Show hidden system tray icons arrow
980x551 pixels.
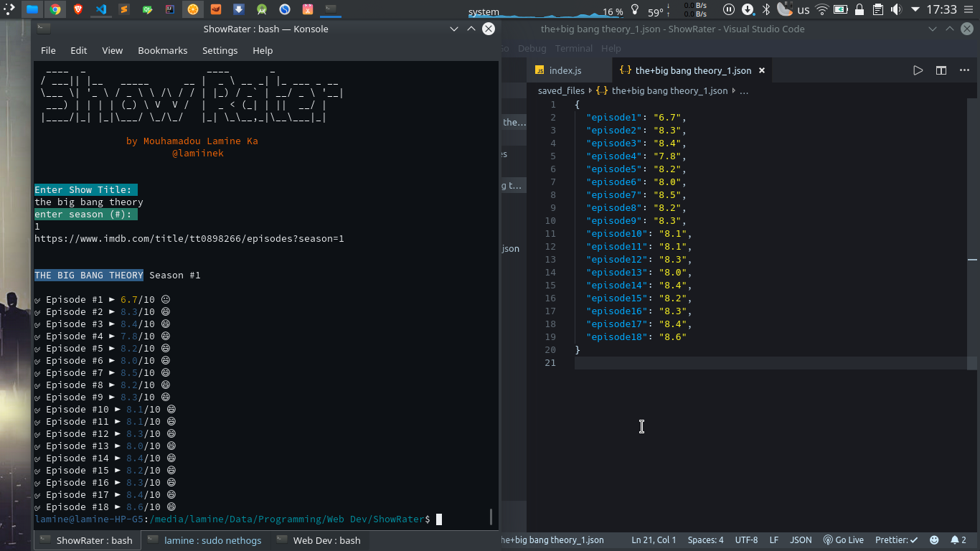pyautogui.click(x=915, y=9)
